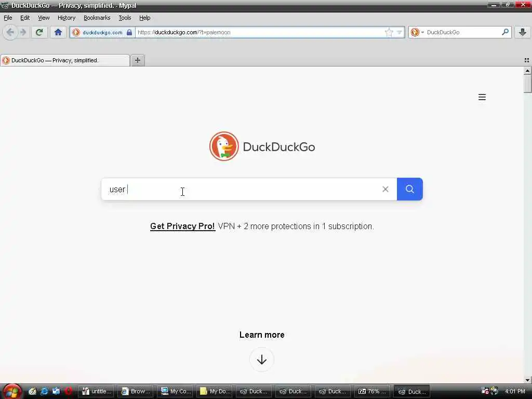The width and height of the screenshot is (532, 399).
Task: Bookmark this page with the star icon
Action: click(389, 32)
